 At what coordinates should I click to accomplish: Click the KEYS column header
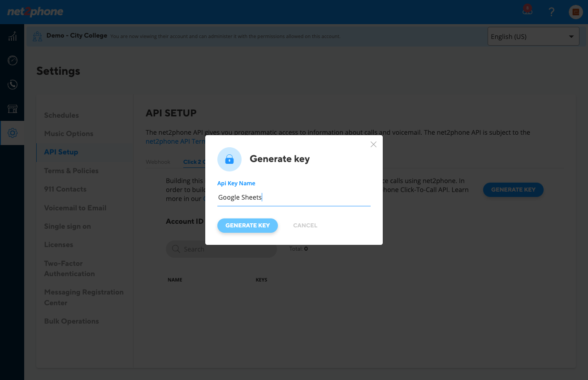pyautogui.click(x=261, y=280)
